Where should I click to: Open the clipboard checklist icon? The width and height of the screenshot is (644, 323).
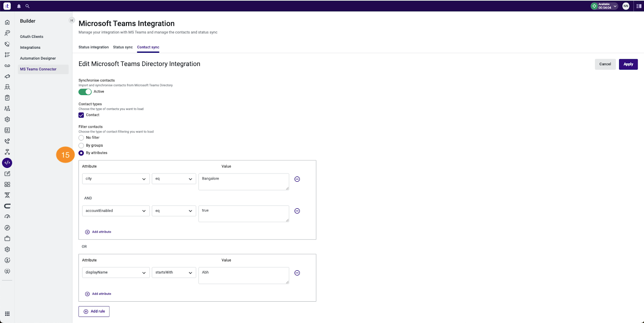(7, 98)
